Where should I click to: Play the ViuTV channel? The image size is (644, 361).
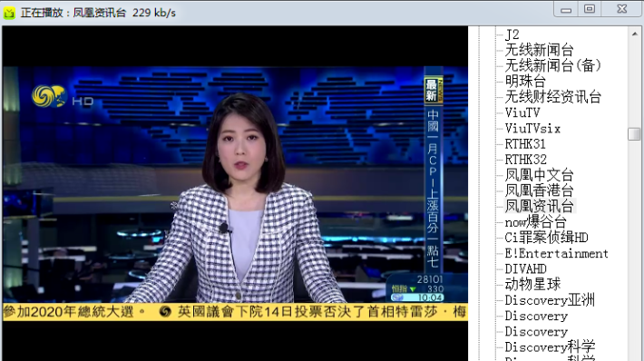click(522, 112)
